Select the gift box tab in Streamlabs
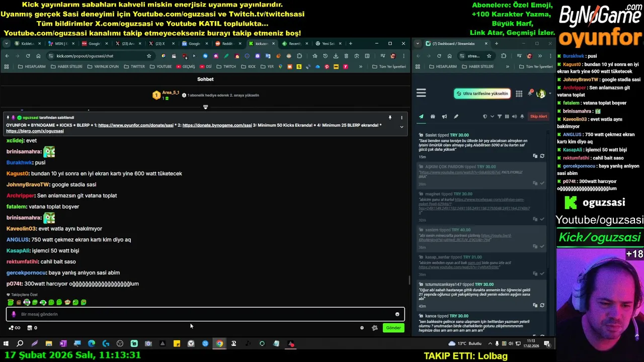The width and height of the screenshot is (644, 362). click(433, 117)
